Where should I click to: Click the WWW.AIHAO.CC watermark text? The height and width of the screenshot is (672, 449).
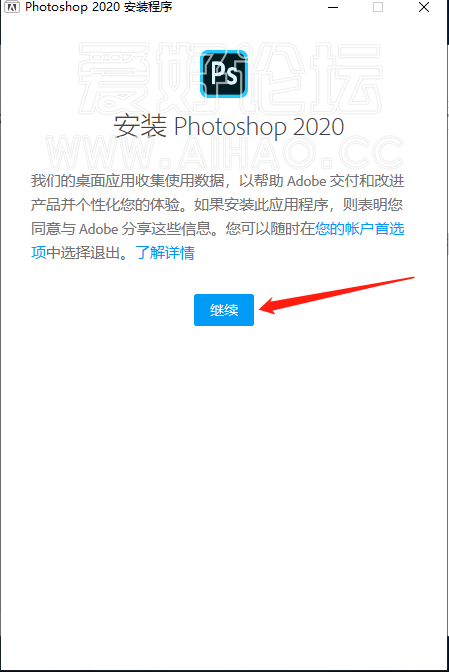coord(224,151)
